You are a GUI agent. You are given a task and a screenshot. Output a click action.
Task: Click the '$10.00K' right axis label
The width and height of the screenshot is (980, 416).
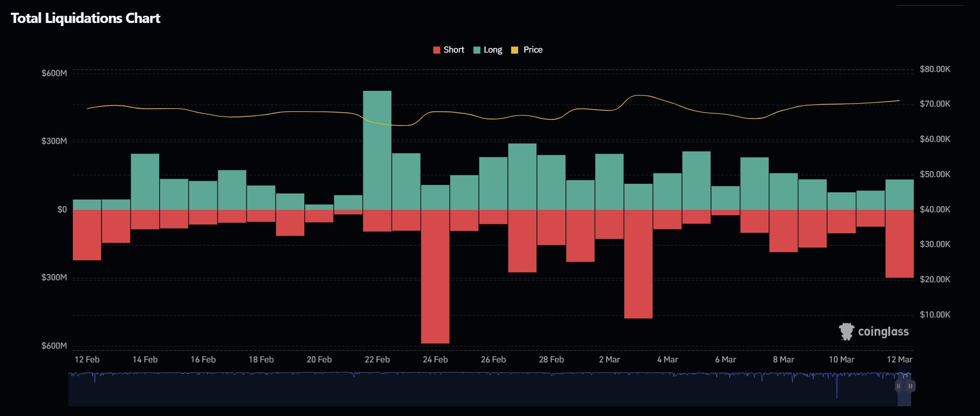click(x=935, y=314)
